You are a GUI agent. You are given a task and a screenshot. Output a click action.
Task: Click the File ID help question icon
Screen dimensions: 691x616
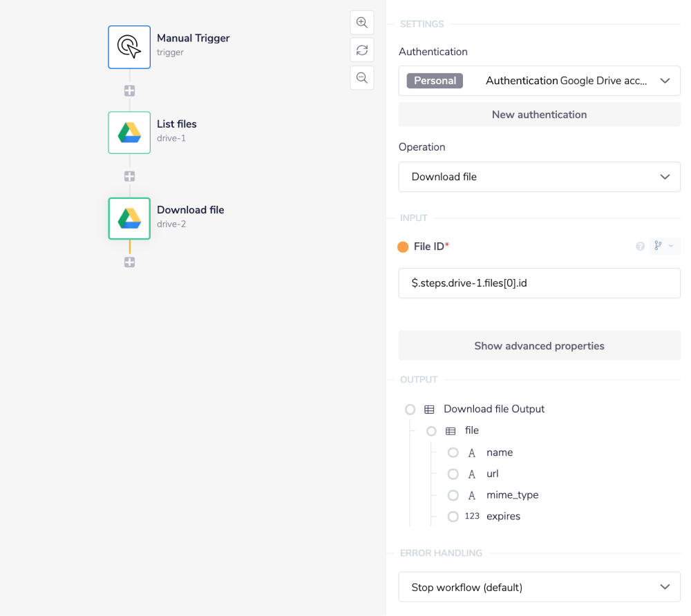point(640,247)
